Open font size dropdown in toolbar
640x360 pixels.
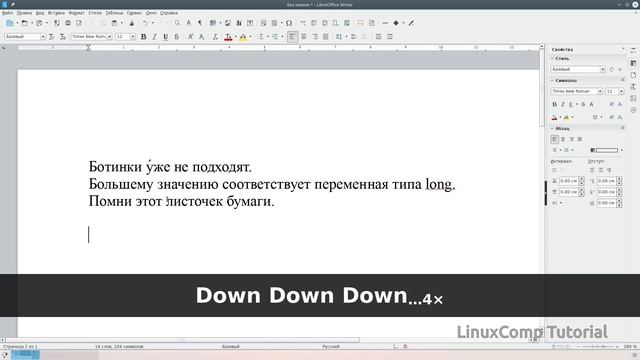[133, 37]
